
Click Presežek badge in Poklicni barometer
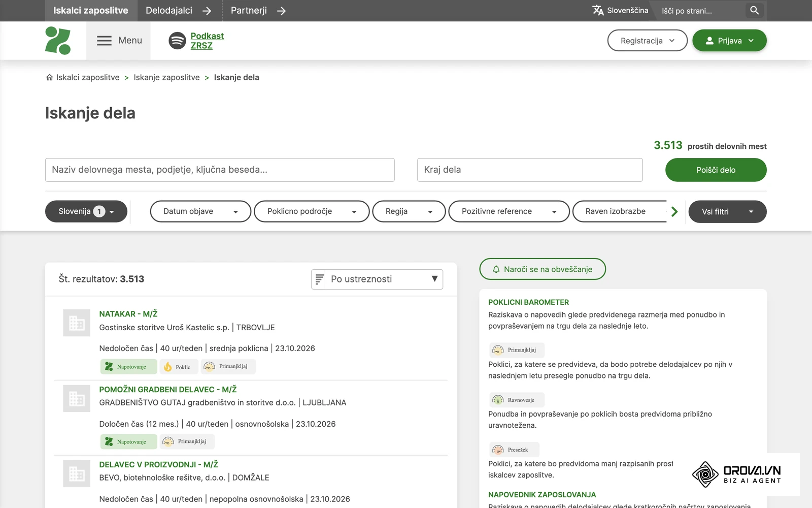tap(514, 450)
